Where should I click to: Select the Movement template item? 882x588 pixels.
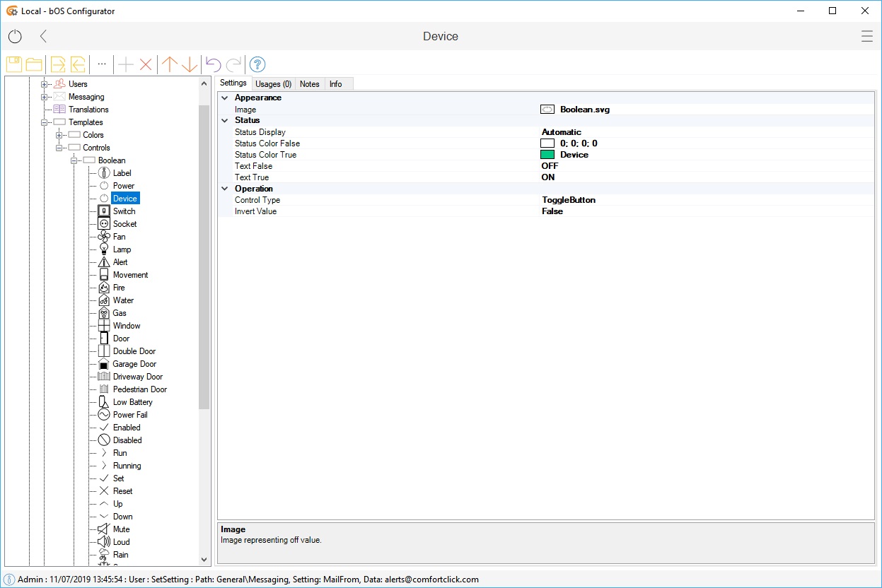[x=130, y=275]
